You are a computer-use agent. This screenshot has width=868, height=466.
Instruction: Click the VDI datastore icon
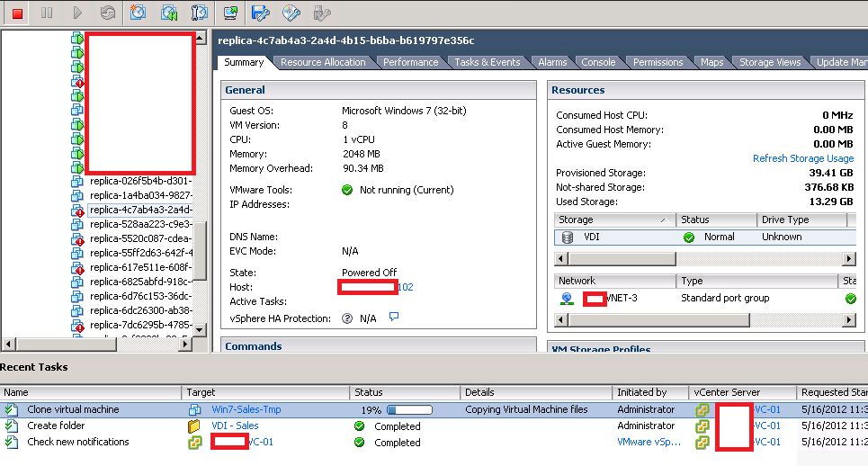coord(568,237)
